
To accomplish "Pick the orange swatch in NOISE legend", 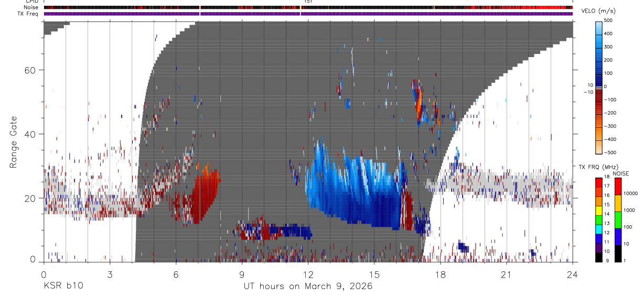I will pos(617,203).
